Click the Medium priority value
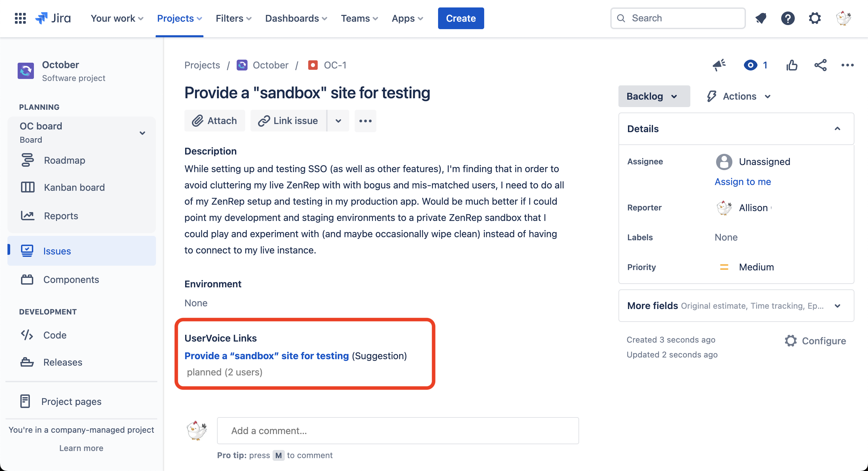Screen dimensions: 868x471 tap(756, 267)
